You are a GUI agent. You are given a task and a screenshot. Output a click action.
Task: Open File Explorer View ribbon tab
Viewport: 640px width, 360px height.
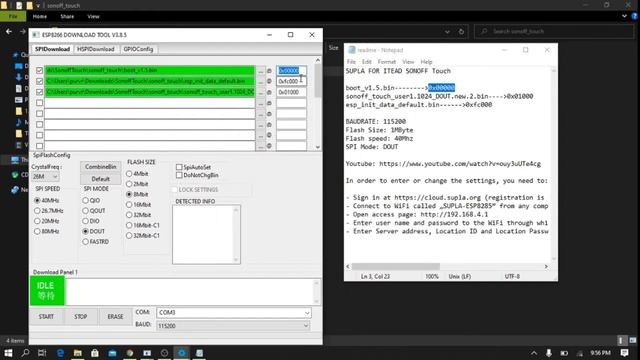tap(93, 16)
